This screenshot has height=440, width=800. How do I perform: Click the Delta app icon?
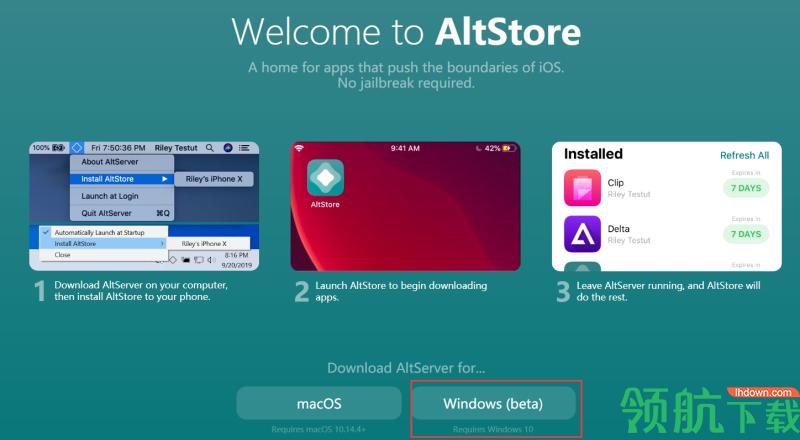point(582,234)
